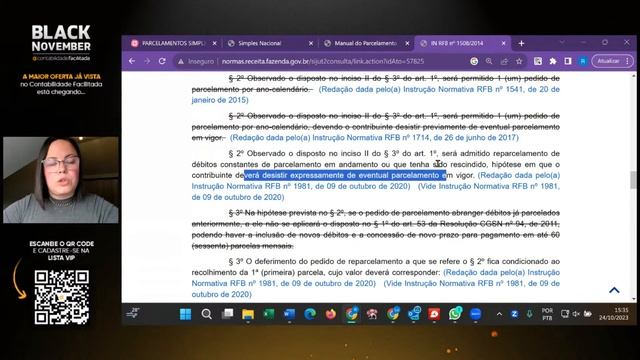The image size is (640, 360).
Task: Click the presenter webcam thumbnail
Action: 61,180
